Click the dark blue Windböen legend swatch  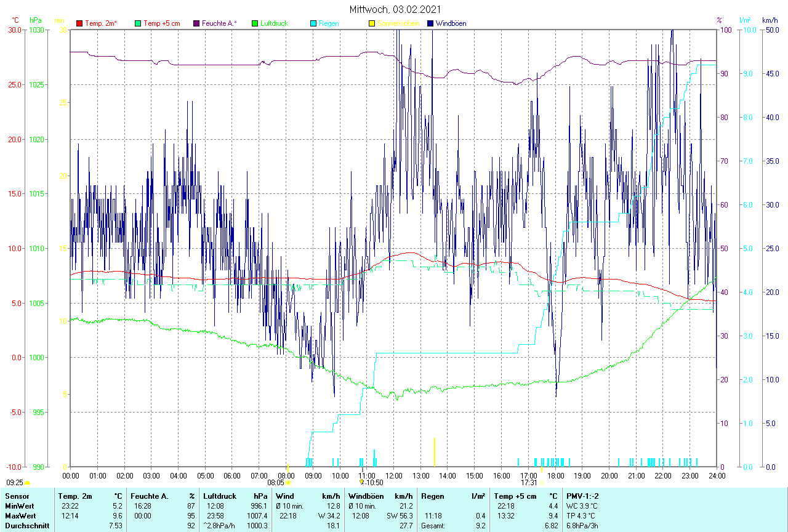pos(430,23)
